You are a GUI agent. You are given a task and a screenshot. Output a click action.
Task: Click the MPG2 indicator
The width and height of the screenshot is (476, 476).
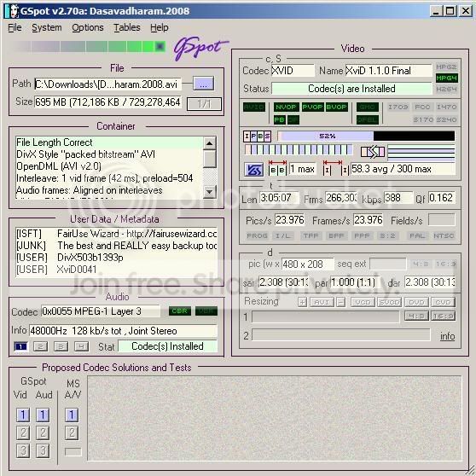point(446,67)
